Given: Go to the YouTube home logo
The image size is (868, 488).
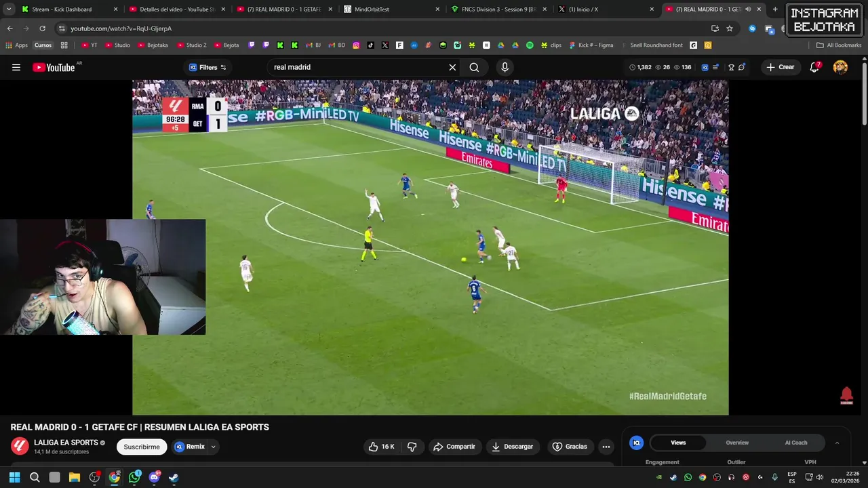Looking at the screenshot, I should pyautogui.click(x=54, y=67).
